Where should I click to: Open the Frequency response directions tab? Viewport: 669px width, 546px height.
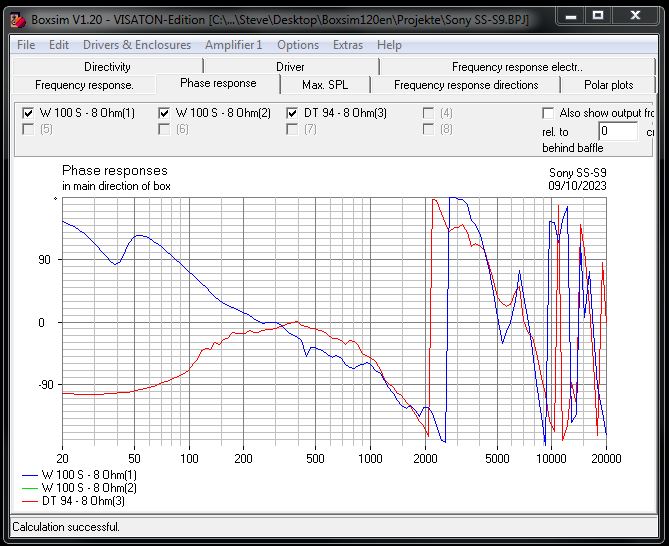(x=466, y=85)
